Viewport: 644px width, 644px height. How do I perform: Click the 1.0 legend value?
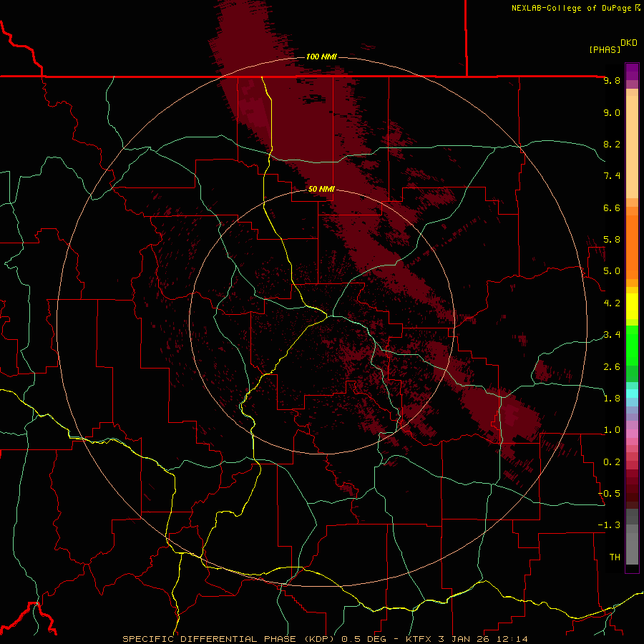(x=612, y=430)
